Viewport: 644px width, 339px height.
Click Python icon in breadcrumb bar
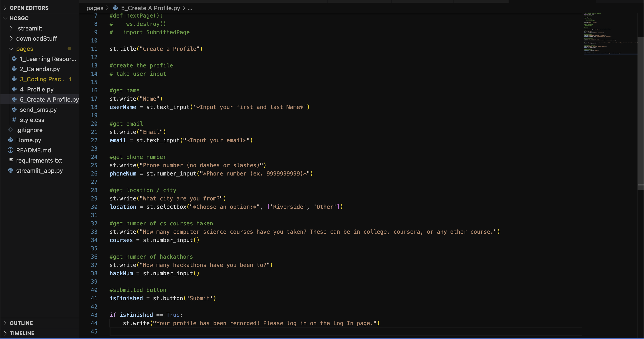[115, 8]
